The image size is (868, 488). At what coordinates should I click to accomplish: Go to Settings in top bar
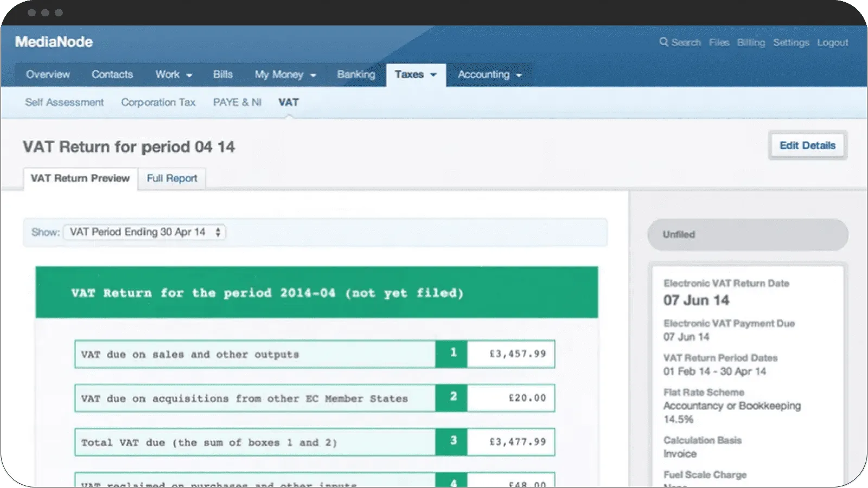791,42
